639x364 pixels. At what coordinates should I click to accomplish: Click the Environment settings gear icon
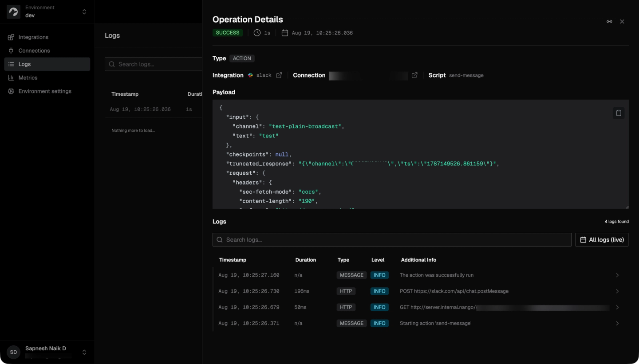[11, 91]
